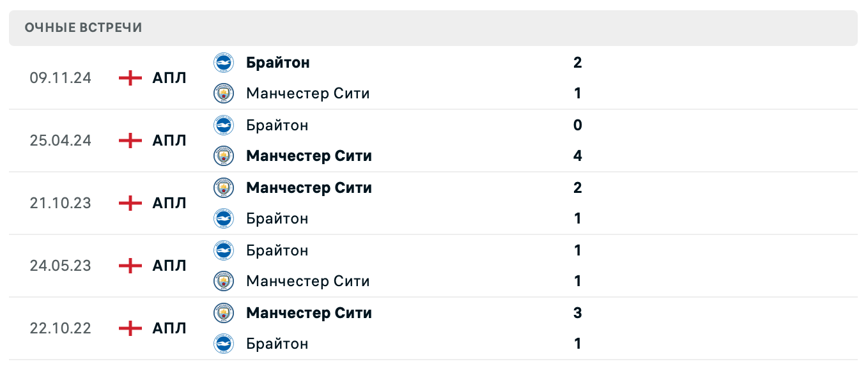Open Манчестер Сити link in 21.10.23 match

point(309,188)
